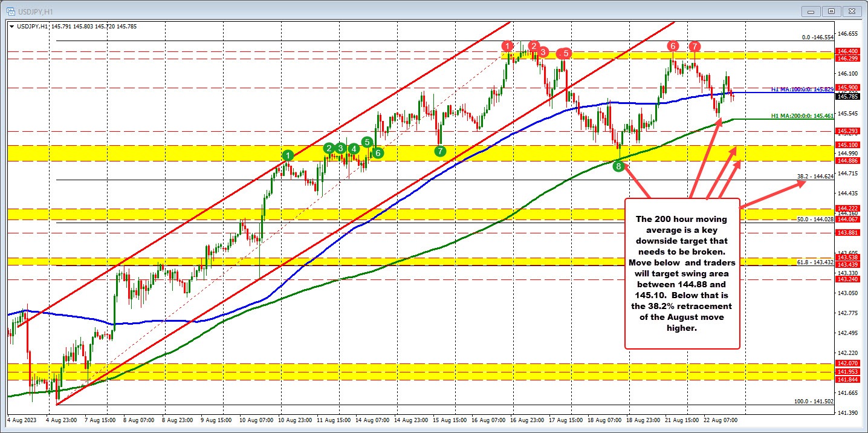Click green marker 6 below the swing cluster

(377, 154)
